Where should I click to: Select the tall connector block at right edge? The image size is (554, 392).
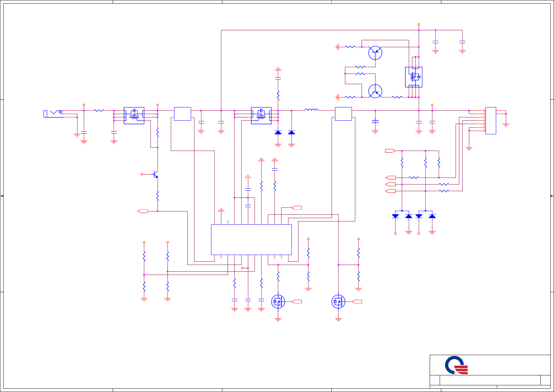coord(491,121)
